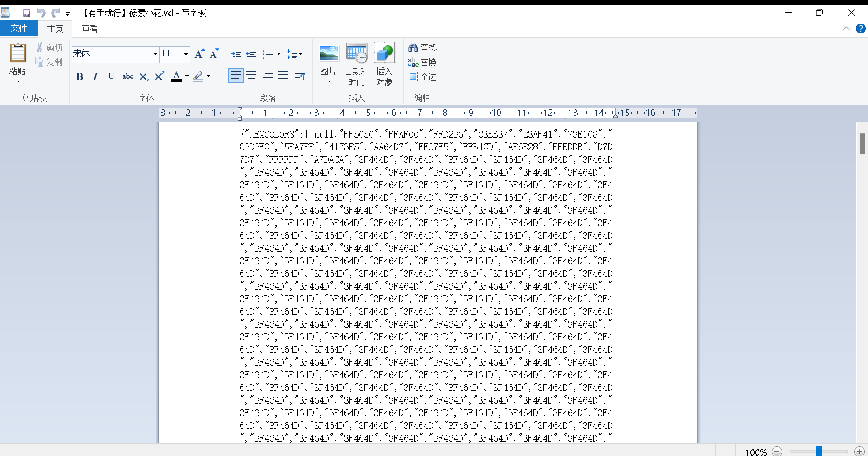Open the 文件 menu

tap(19, 28)
